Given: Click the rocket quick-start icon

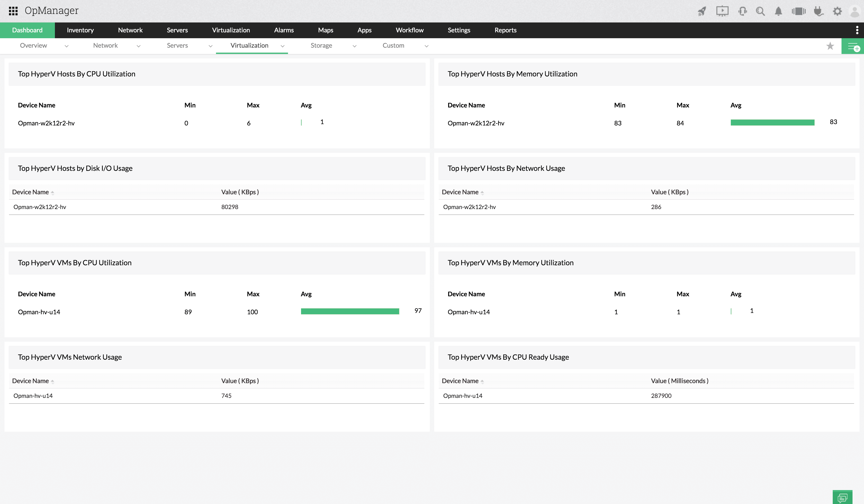Looking at the screenshot, I should [702, 11].
